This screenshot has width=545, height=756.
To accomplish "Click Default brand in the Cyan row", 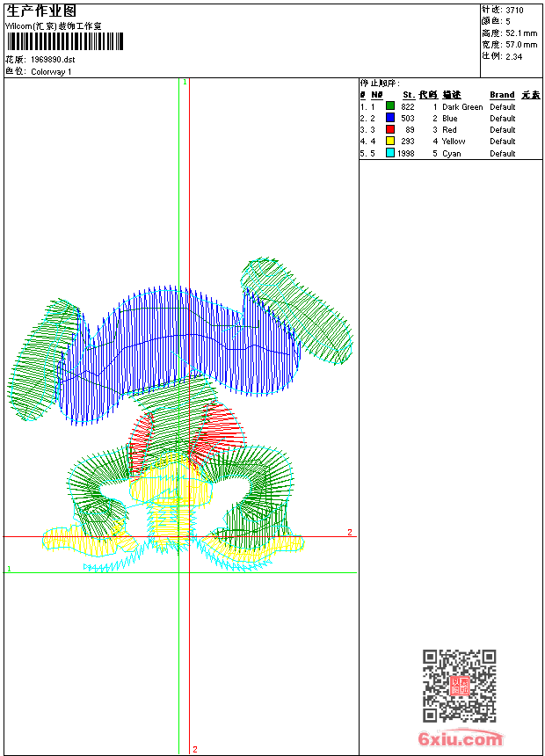I will pos(503,153).
